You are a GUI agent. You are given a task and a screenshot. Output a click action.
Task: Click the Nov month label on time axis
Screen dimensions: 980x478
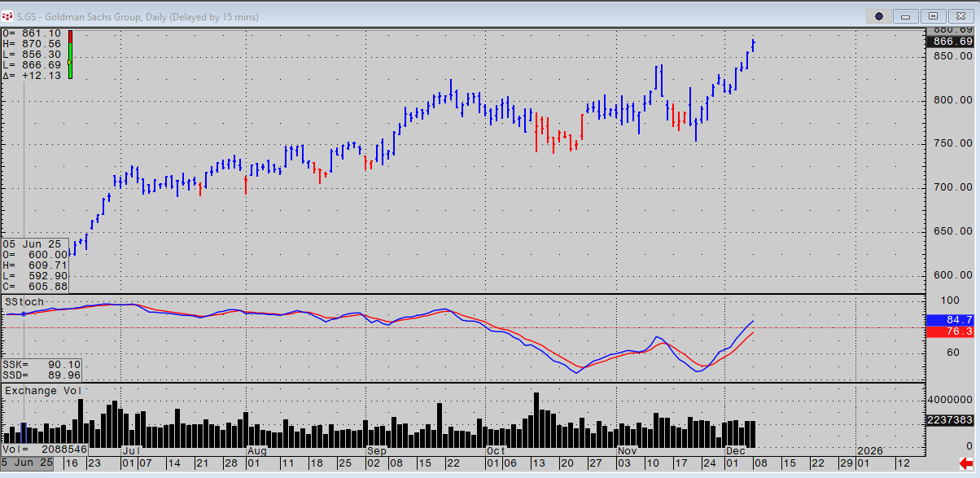627,450
